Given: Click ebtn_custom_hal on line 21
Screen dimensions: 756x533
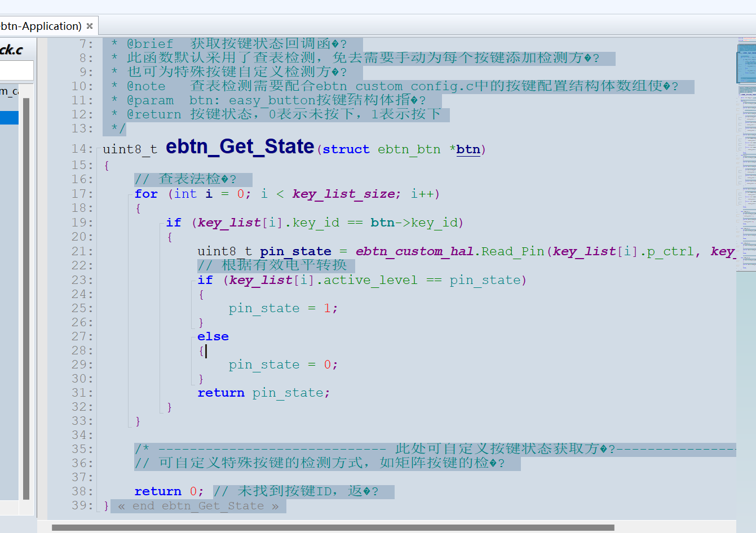Looking at the screenshot, I should tap(414, 251).
